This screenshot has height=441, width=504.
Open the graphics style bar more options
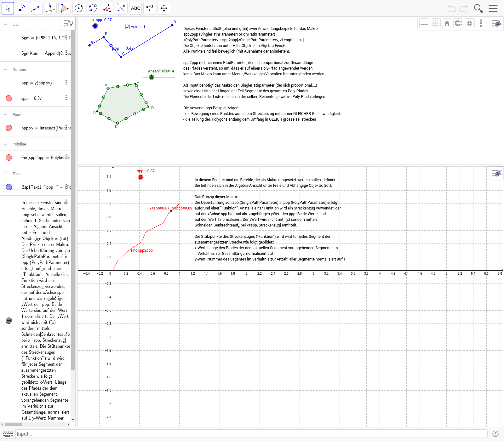(481, 23)
